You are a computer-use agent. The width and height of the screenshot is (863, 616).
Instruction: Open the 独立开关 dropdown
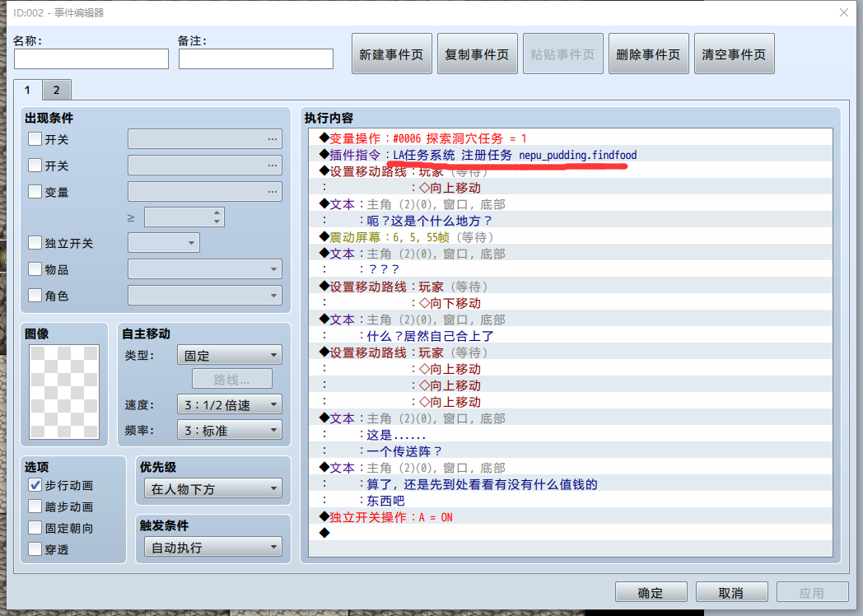[164, 243]
